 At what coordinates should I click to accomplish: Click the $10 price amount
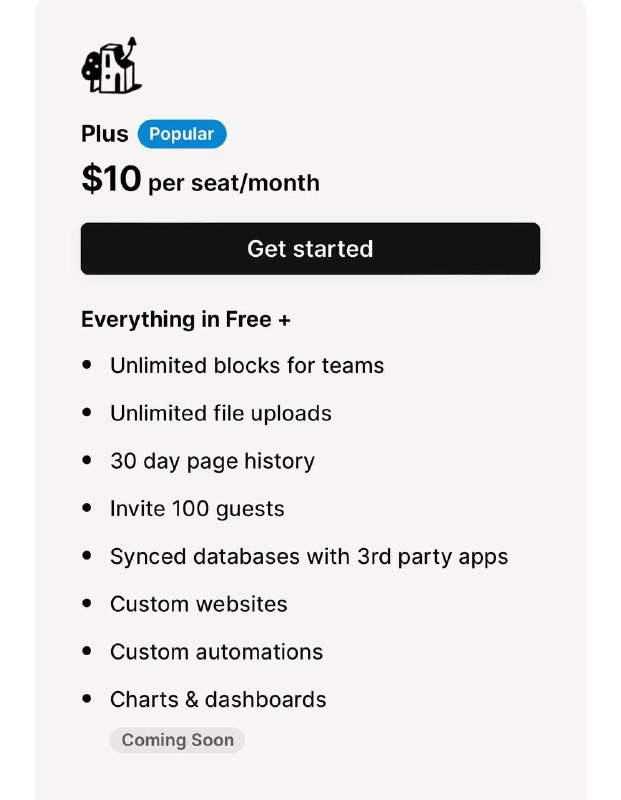(111, 179)
